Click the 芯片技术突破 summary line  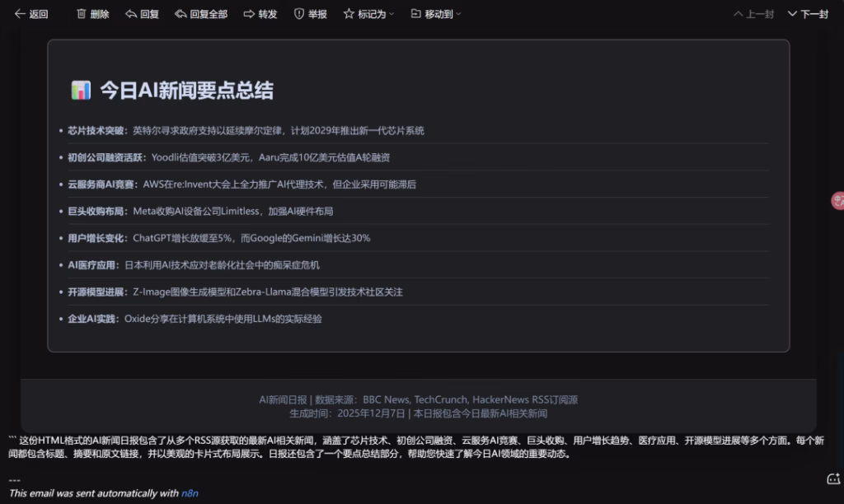[246, 130]
